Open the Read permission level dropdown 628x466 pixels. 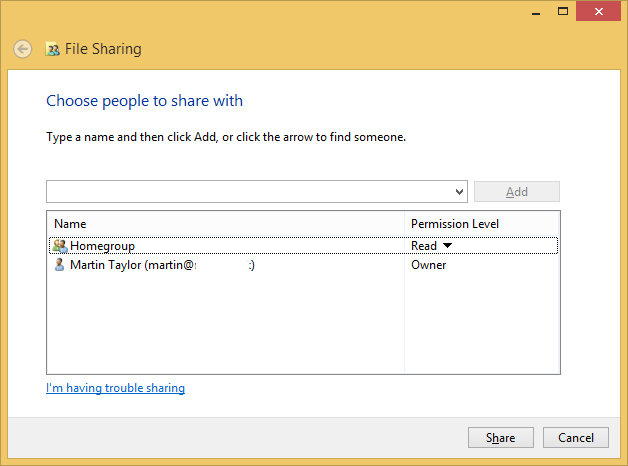pyautogui.click(x=447, y=246)
